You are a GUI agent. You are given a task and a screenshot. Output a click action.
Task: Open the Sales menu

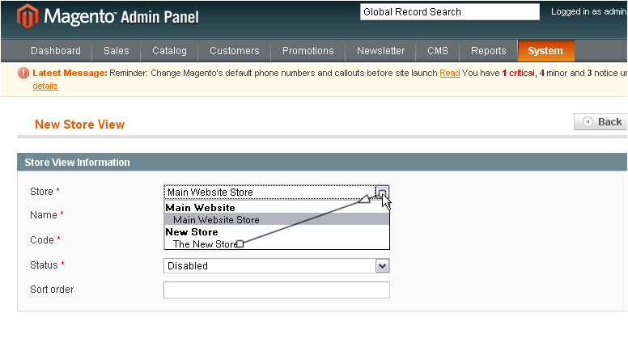[117, 51]
